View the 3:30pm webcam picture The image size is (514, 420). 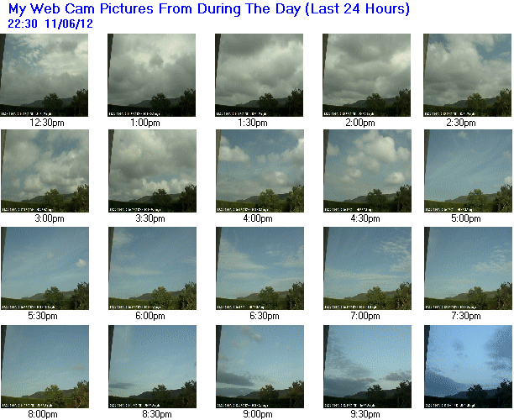152,171
